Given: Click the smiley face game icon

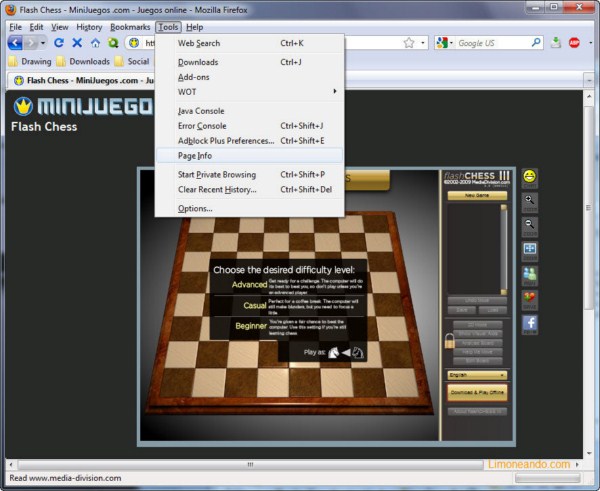Looking at the screenshot, I should pyautogui.click(x=530, y=178).
